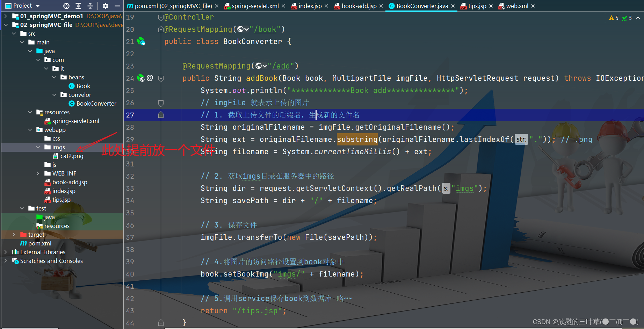Click the typo count indicator
Image resolution: width=644 pixels, height=329 pixels.
[x=627, y=18]
